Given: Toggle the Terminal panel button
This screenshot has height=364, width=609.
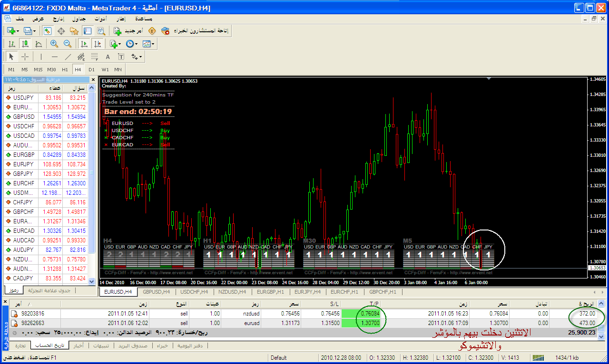Looking at the screenshot, I should (x=88, y=31).
